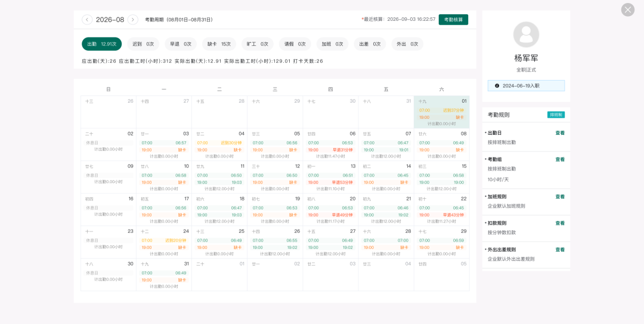
Task: Open 查看 link for 加班规则
Action: [560, 197]
